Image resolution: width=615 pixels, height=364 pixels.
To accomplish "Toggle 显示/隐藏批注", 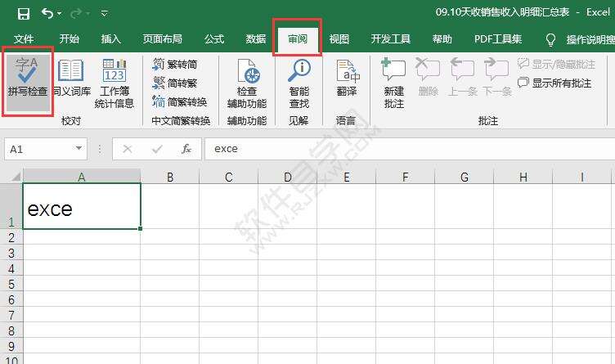I will point(557,64).
